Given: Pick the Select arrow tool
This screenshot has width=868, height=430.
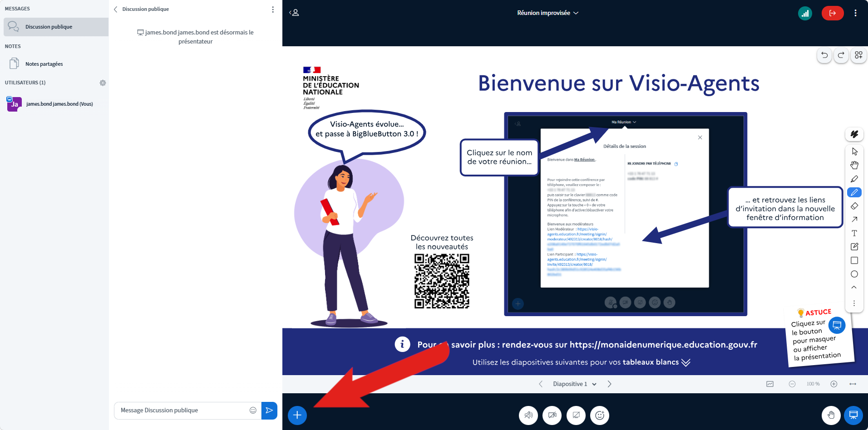Looking at the screenshot, I should point(854,151).
